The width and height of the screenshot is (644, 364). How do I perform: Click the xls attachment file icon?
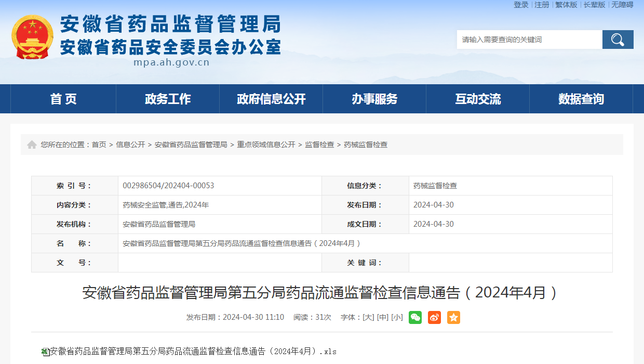point(46,352)
